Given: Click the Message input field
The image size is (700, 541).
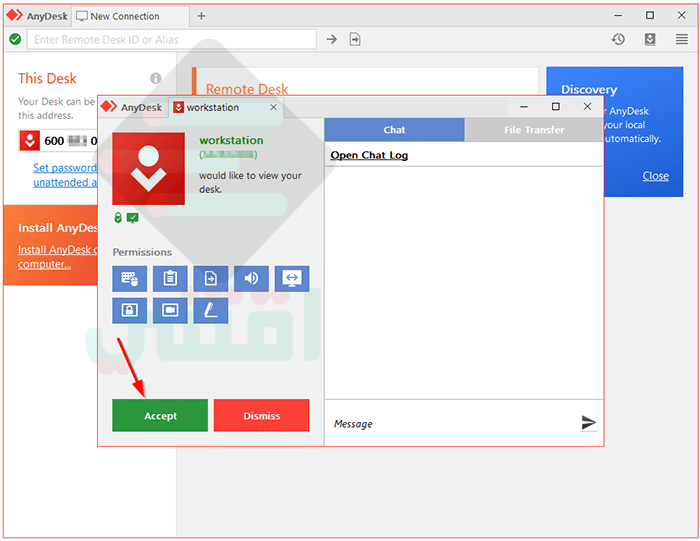Looking at the screenshot, I should tap(451, 424).
